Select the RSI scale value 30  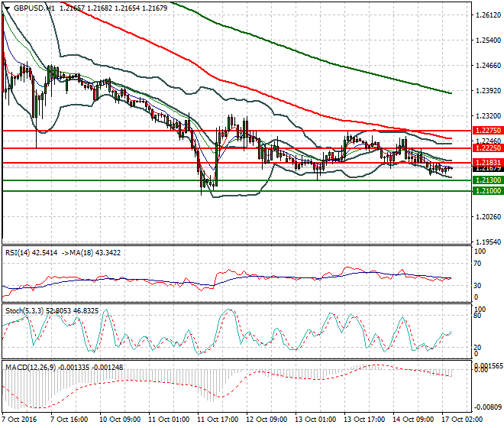478,285
